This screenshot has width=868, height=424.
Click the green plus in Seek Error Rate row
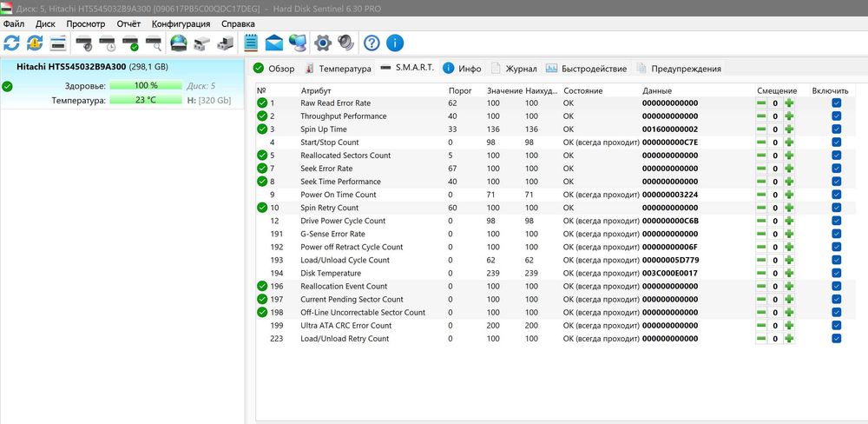pyautogui.click(x=789, y=169)
